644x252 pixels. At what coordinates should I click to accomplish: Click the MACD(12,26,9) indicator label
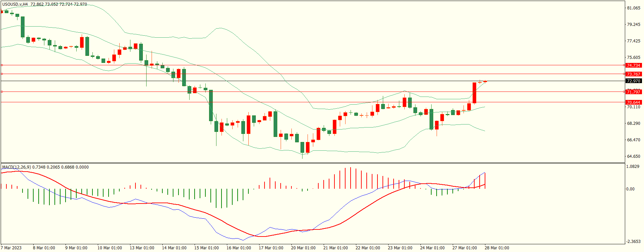pos(16,167)
